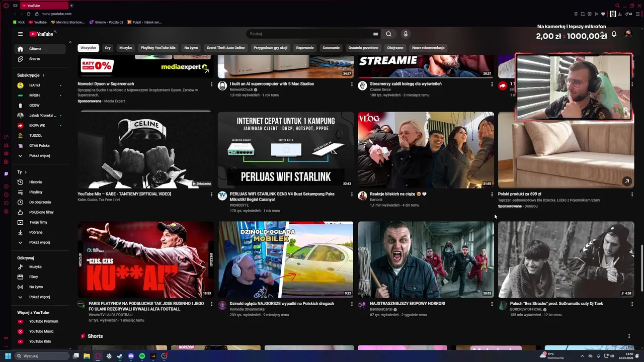Open YouTube Premium in the sidebar
The height and width of the screenshot is (362, 644).
point(40,321)
